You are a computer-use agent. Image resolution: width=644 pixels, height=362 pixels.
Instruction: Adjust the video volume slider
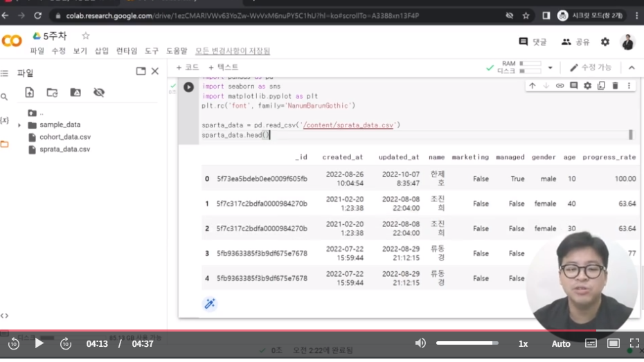467,343
